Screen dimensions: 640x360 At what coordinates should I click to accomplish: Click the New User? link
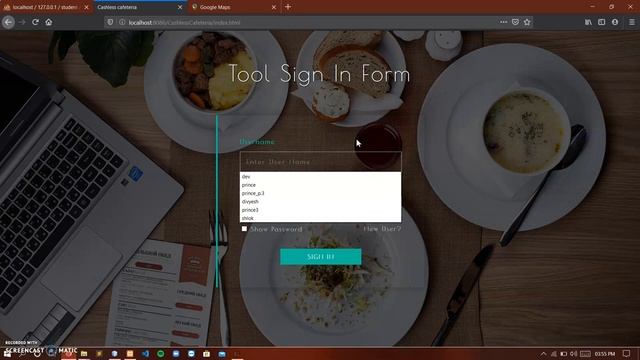point(382,229)
